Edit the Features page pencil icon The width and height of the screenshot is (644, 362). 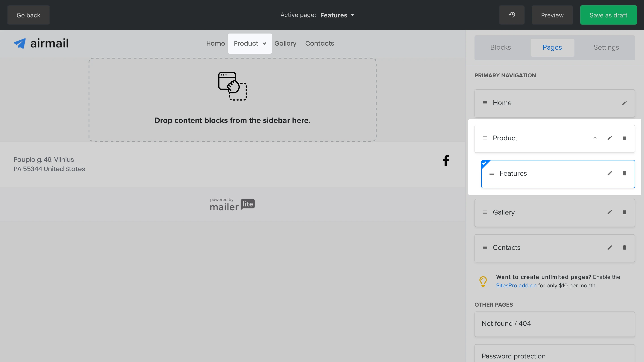click(x=610, y=173)
